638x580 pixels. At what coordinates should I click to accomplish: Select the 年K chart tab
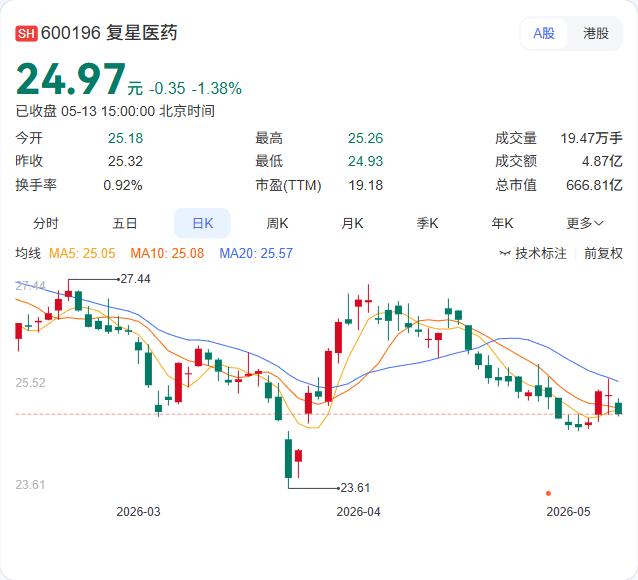coord(502,223)
